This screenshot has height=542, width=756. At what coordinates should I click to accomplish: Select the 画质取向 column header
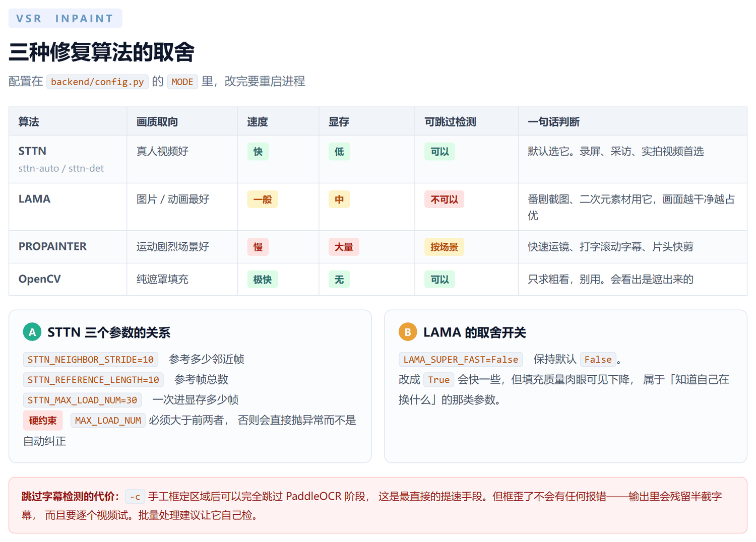[x=182, y=121]
